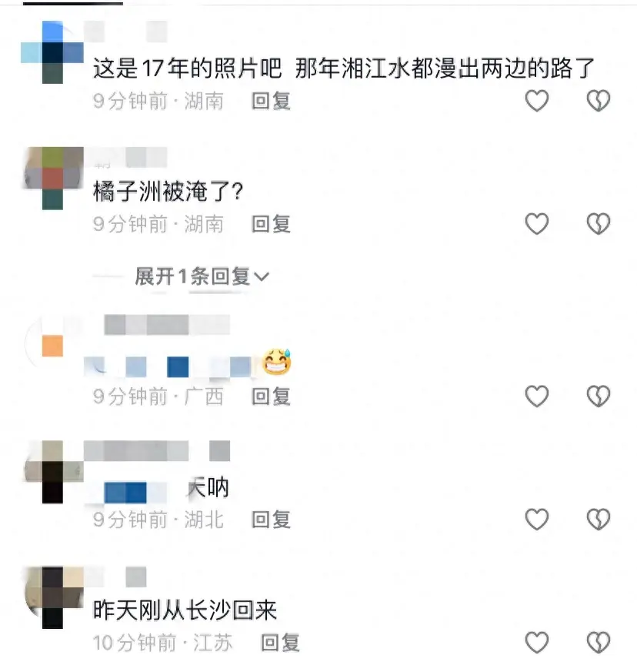637x672 pixels.
Task: Expand 展开1条回复 replies
Action: (202, 276)
